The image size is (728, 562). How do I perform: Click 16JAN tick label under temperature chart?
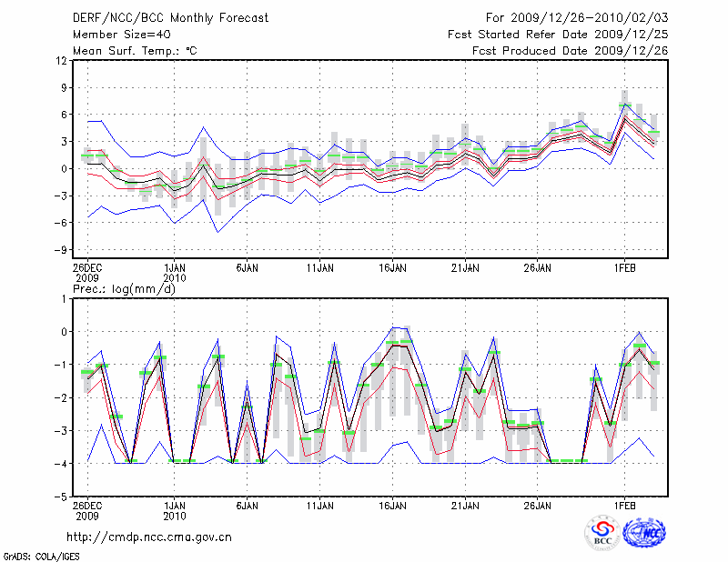392,268
